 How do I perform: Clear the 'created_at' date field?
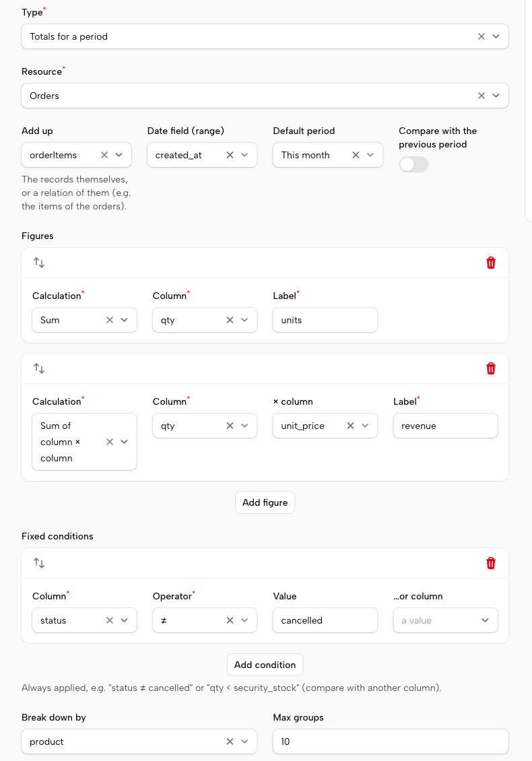[230, 155]
